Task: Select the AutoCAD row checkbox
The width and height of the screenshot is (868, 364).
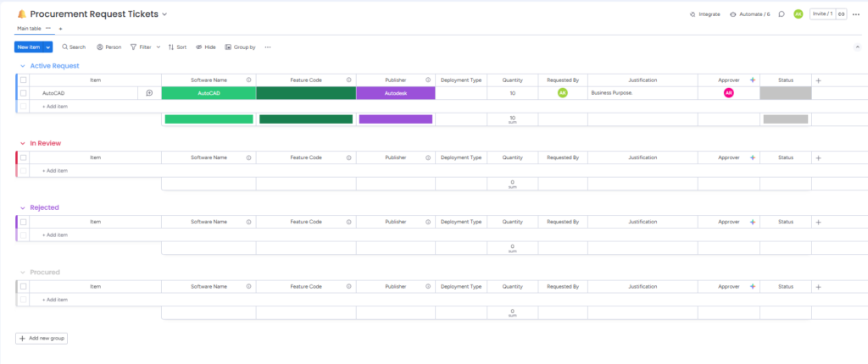Action: click(x=24, y=93)
